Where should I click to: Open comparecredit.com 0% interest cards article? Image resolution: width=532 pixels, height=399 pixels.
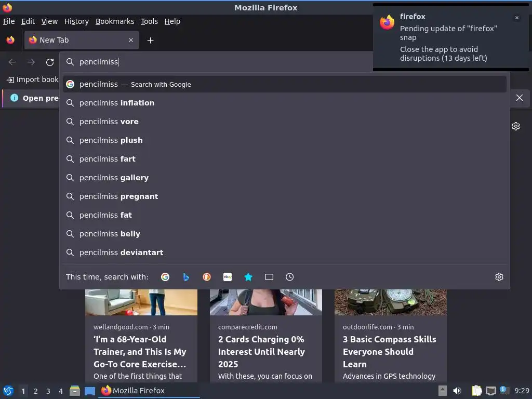tap(261, 352)
